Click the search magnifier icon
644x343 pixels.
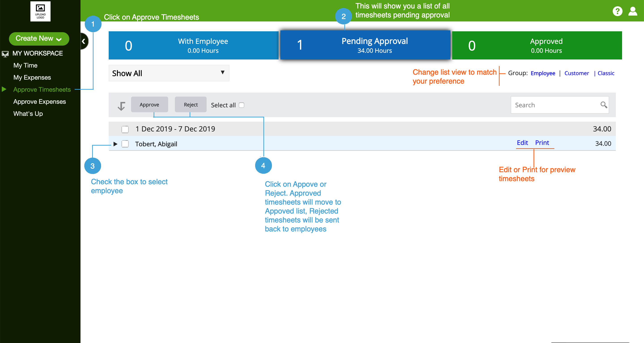(604, 105)
